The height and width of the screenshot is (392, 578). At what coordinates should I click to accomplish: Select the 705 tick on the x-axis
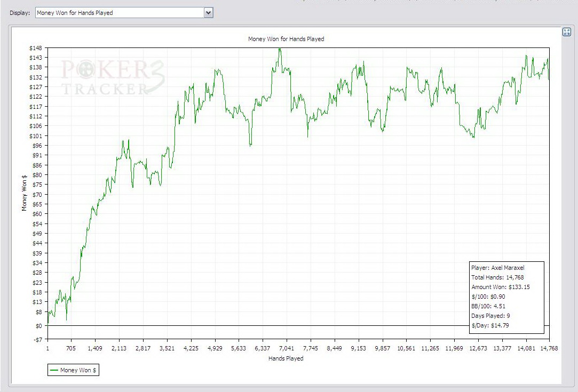tap(71, 349)
